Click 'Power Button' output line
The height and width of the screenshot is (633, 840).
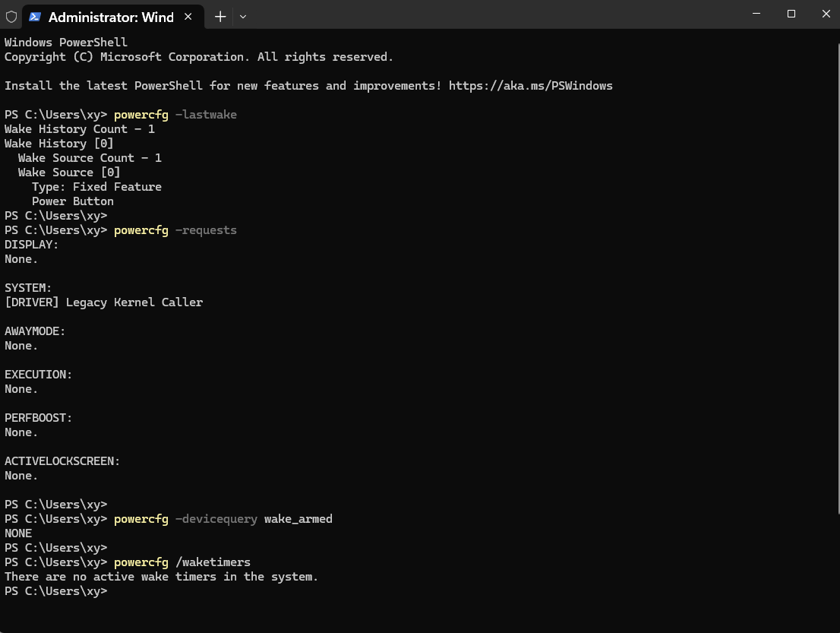tap(72, 201)
